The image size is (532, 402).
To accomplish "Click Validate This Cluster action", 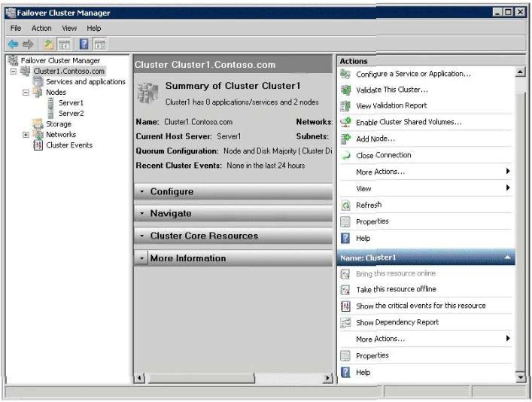I will point(392,90).
